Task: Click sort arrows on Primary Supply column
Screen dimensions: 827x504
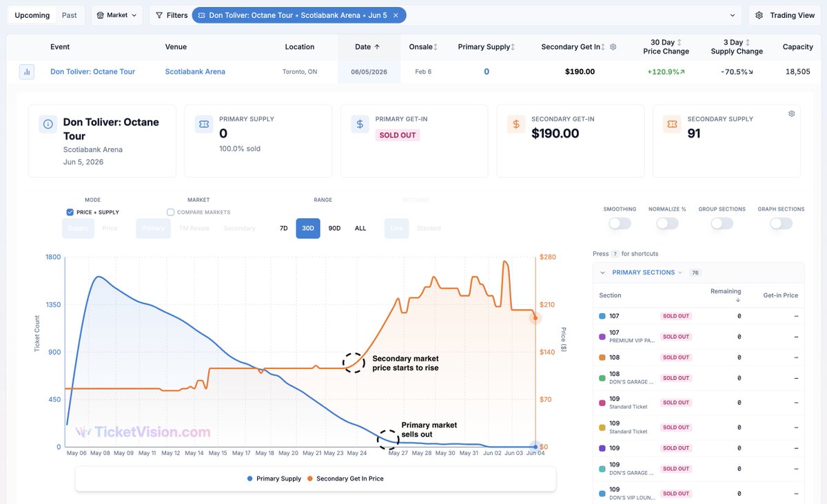Action: (x=514, y=47)
